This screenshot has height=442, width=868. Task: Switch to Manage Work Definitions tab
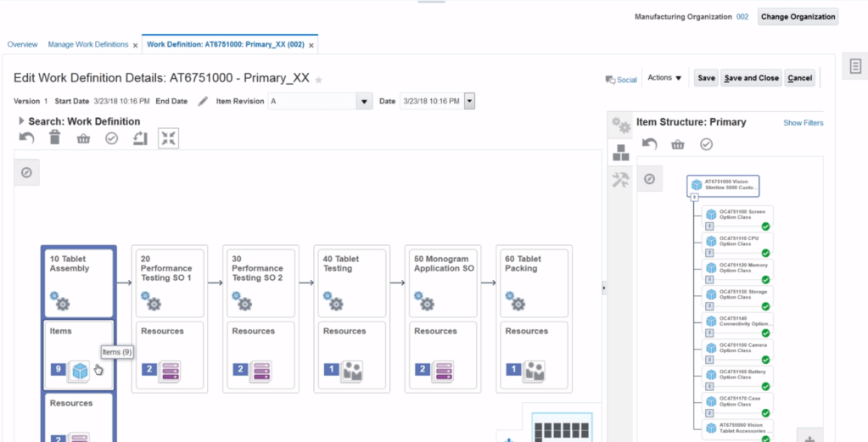(87, 44)
